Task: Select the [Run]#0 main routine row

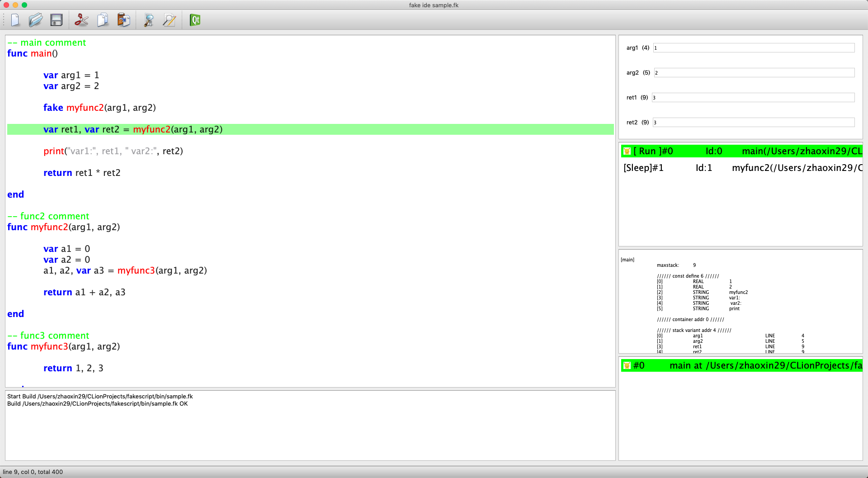Action: point(741,151)
